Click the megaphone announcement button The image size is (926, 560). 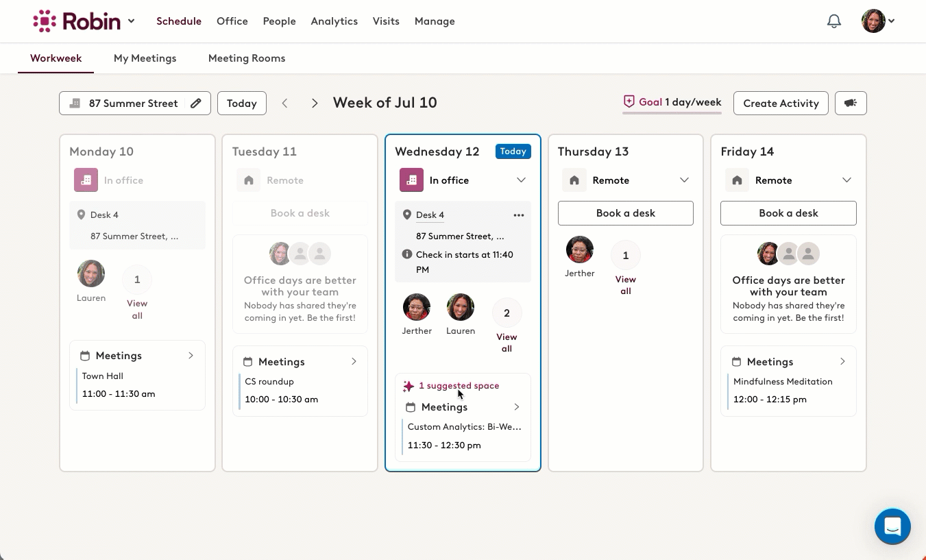click(851, 104)
